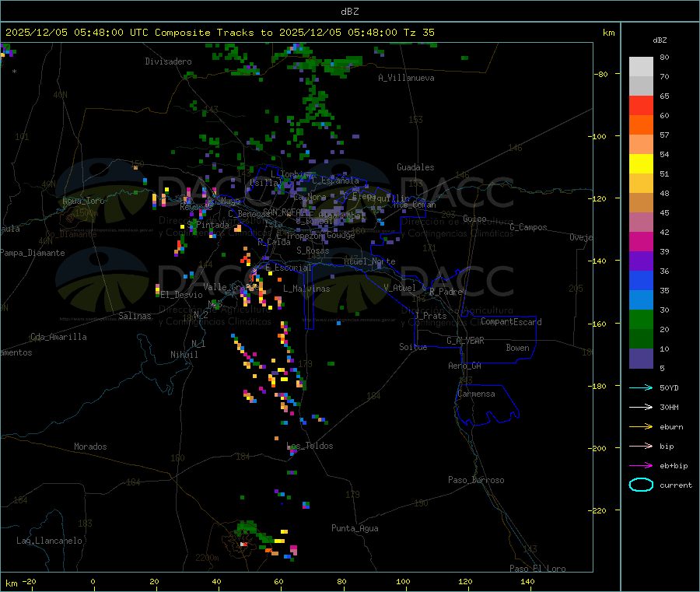Click the Composite Tracks timestamp header text
This screenshot has height=592, width=700.
tap(220, 33)
